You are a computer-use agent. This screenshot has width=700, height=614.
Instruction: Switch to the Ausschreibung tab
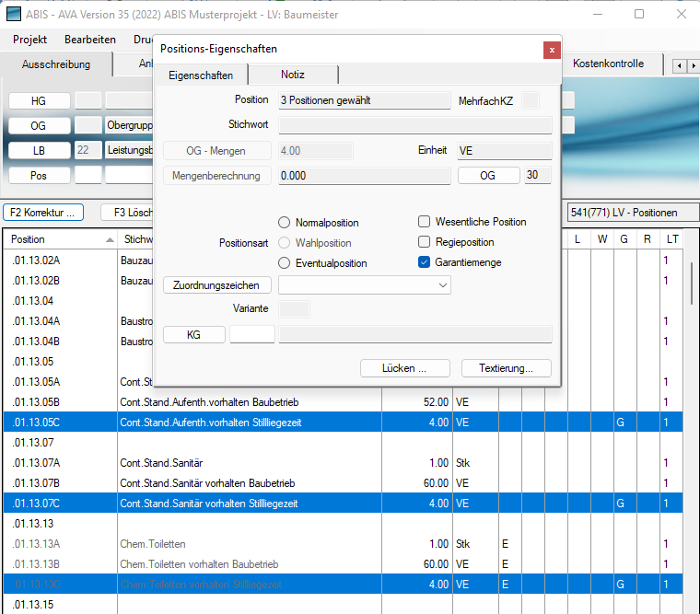(56, 64)
